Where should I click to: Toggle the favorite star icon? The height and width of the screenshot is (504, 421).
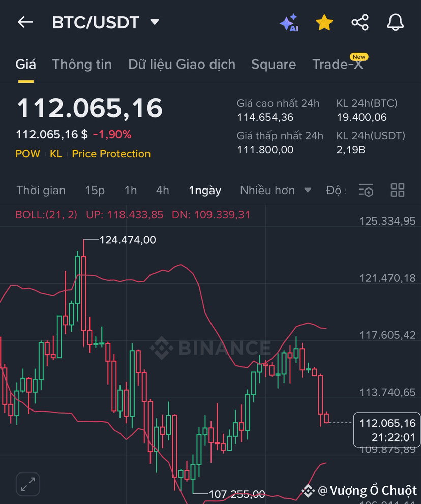click(x=324, y=23)
